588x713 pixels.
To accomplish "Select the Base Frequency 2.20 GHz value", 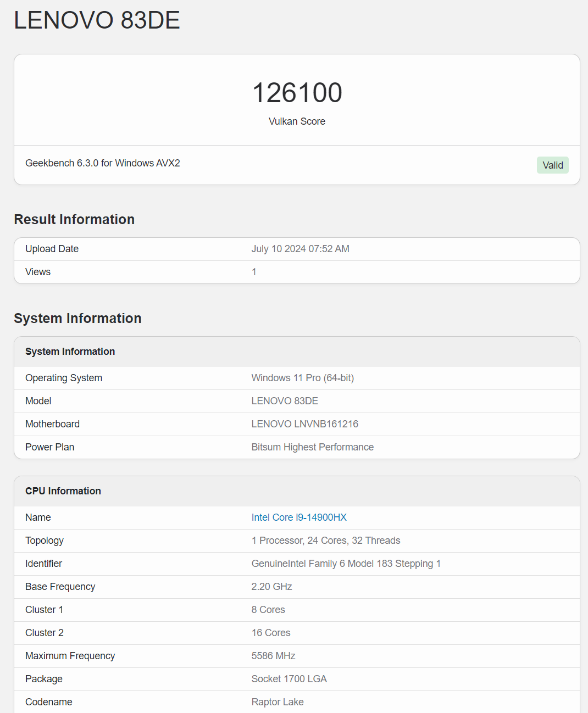I will pos(272,587).
